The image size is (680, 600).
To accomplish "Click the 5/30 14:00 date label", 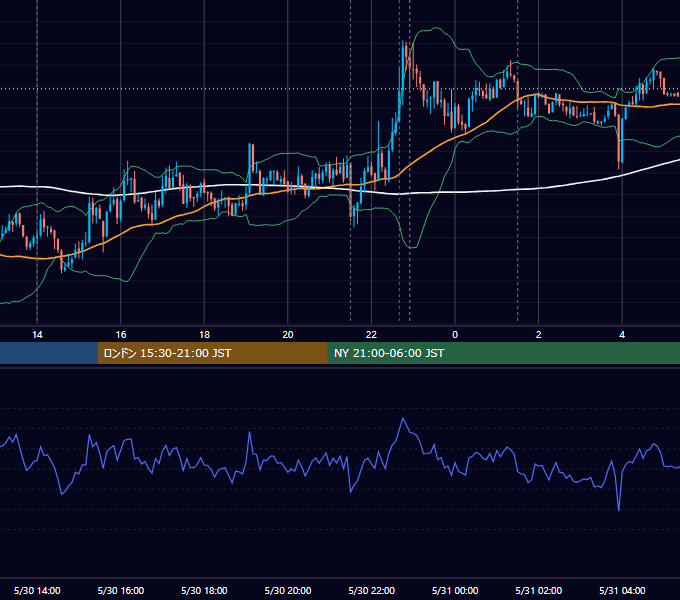I will [x=37, y=590].
